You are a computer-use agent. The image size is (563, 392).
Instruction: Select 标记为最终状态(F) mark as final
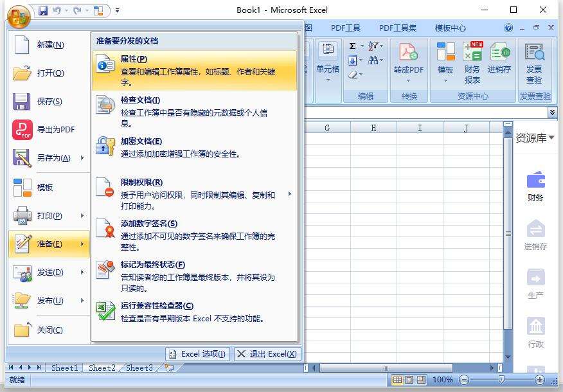pyautogui.click(x=194, y=276)
